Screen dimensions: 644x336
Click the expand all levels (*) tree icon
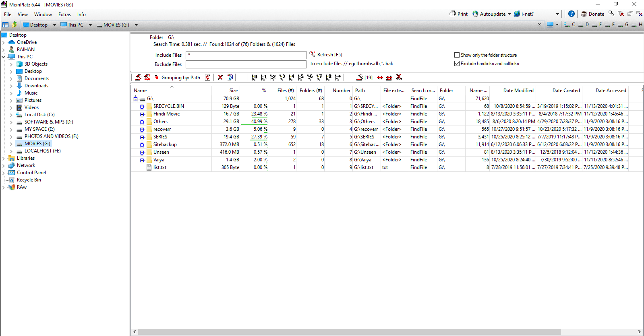pos(338,77)
